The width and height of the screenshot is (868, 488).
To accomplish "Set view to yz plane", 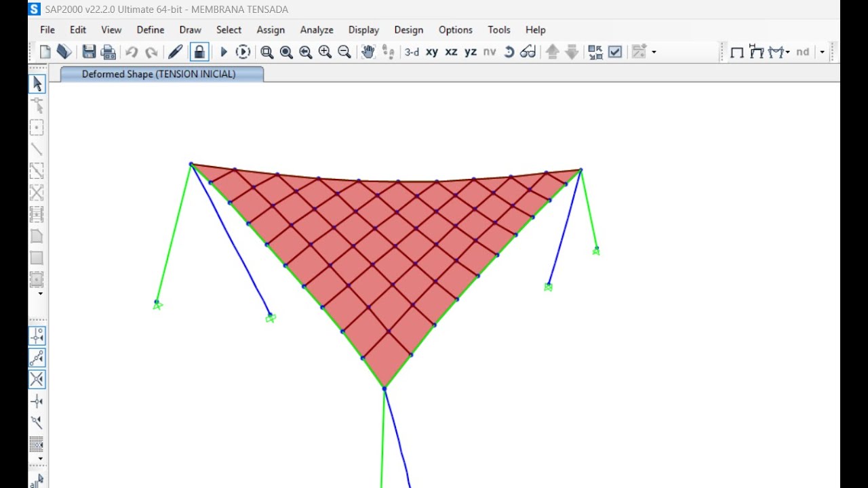I will [x=471, y=52].
